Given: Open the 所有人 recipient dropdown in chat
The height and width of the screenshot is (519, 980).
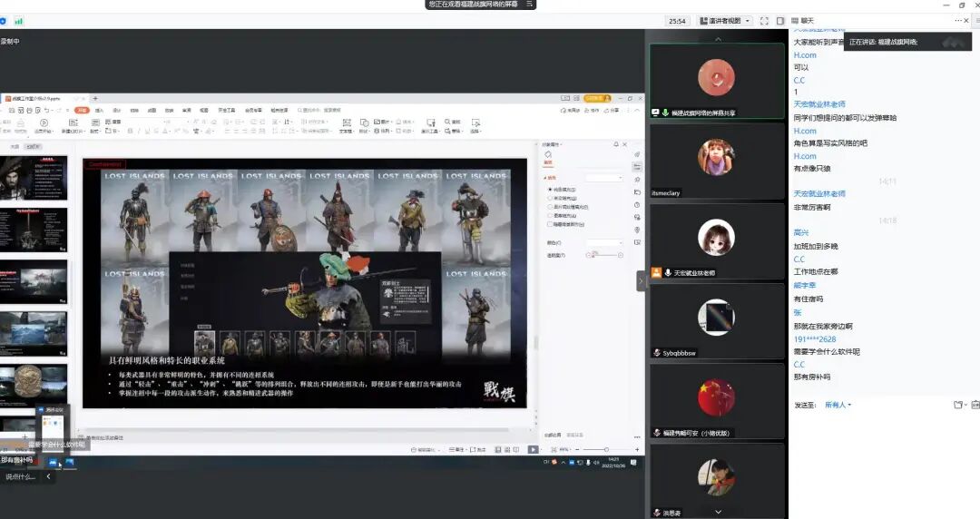Looking at the screenshot, I should pos(838,405).
